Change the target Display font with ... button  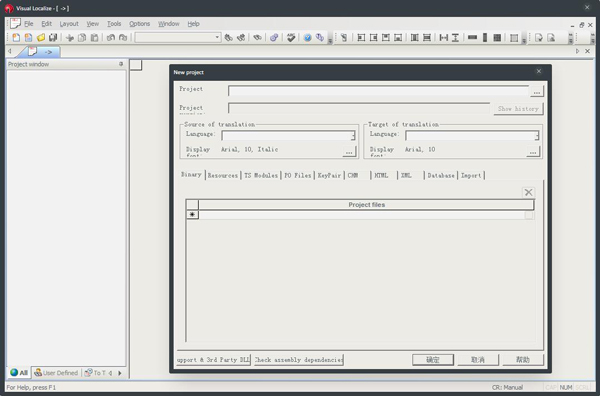(533, 152)
